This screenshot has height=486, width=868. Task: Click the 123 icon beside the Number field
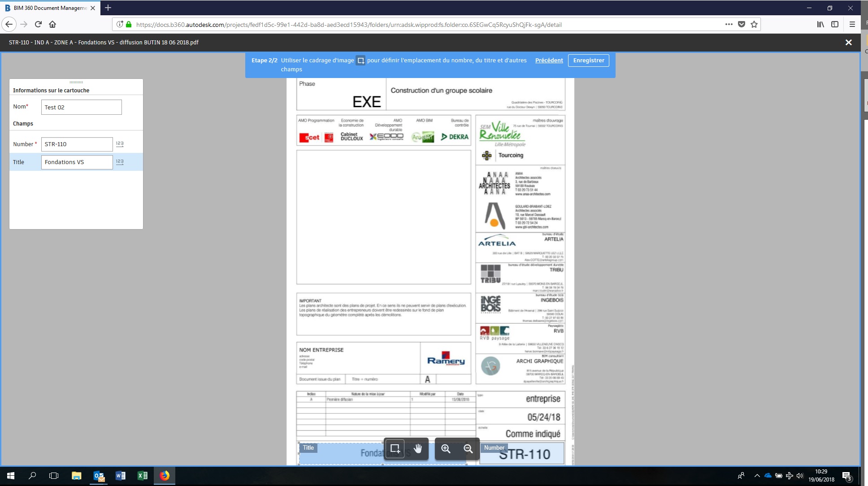click(119, 143)
